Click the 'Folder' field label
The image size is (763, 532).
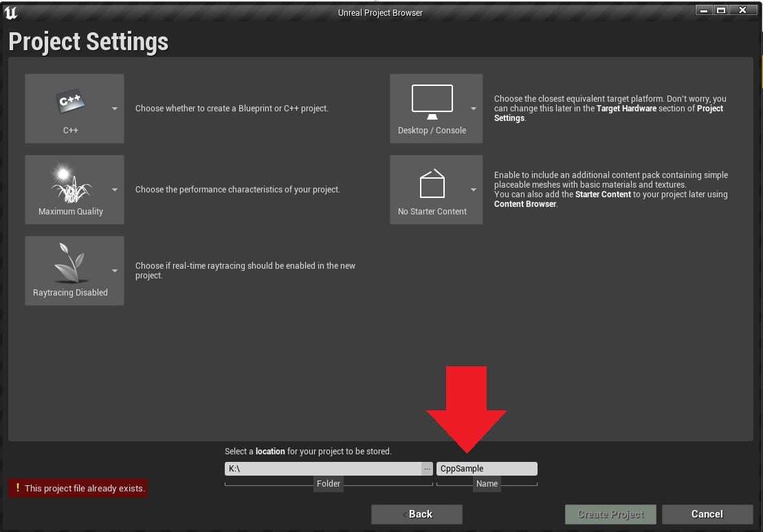(x=329, y=484)
